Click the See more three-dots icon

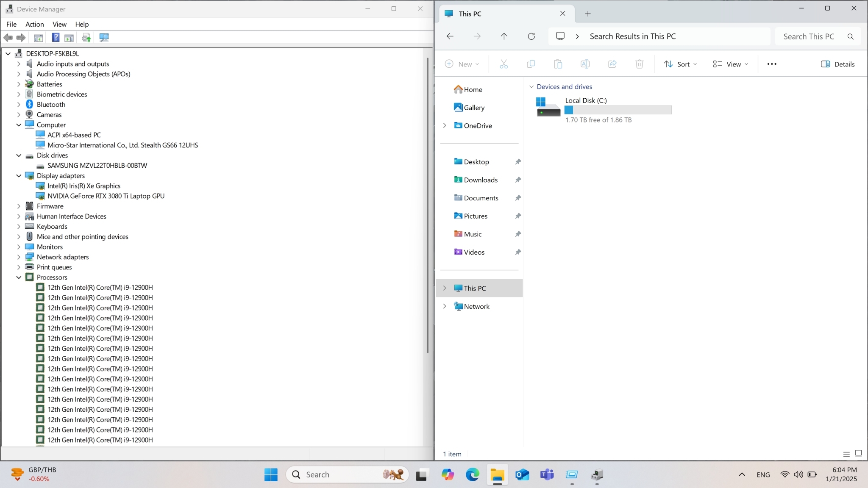[771, 64]
